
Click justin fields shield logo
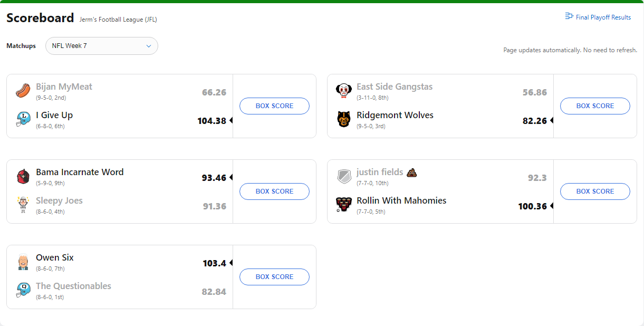pyautogui.click(x=344, y=176)
